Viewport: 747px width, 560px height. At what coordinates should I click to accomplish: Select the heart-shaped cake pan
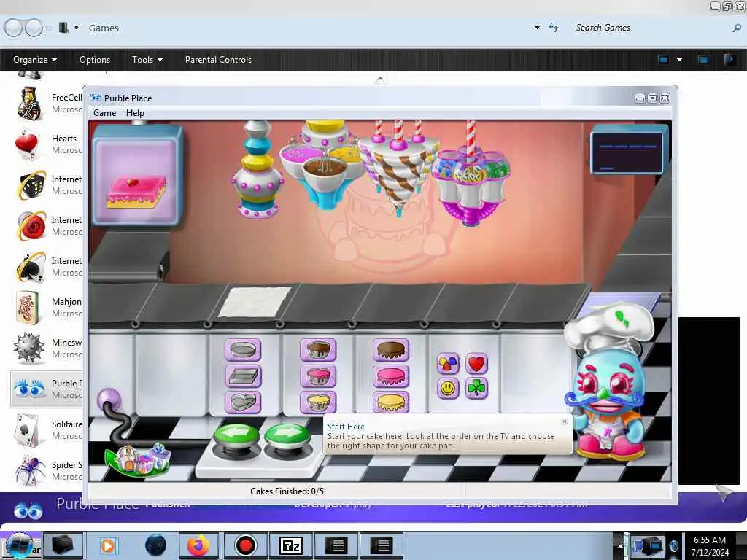pyautogui.click(x=242, y=402)
